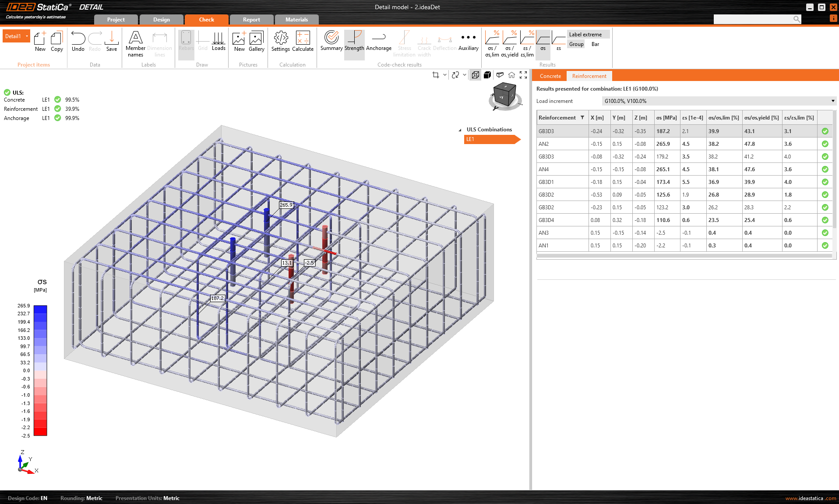
Task: Activate the fit-to-view zoom extents icon
Action: [523, 75]
